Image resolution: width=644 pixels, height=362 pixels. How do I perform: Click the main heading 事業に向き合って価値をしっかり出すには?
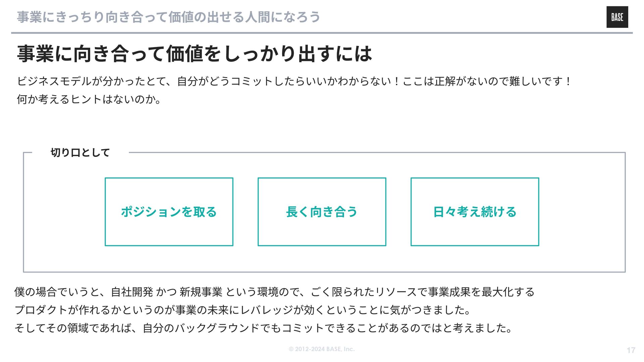tap(195, 54)
